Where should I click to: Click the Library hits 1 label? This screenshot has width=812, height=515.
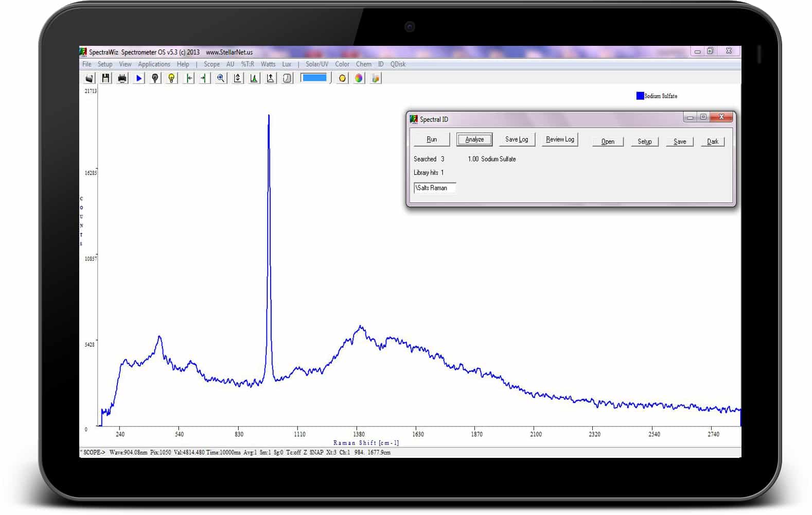coord(429,173)
